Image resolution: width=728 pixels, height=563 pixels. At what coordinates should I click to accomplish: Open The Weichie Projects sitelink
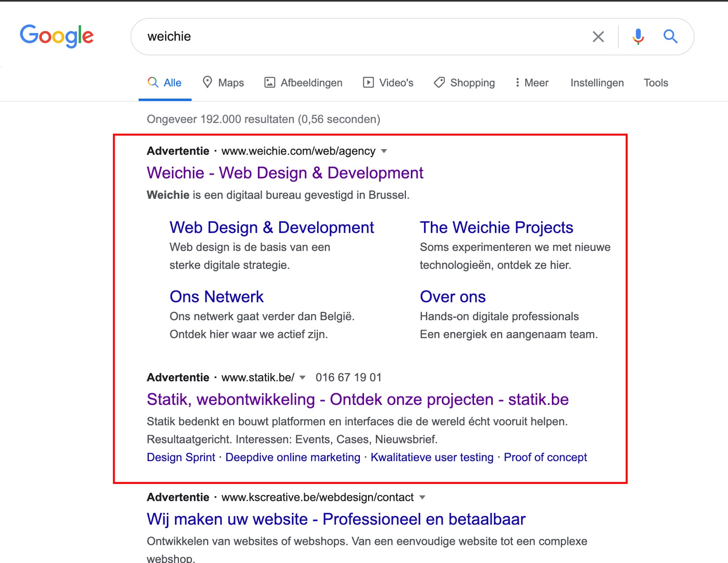[496, 227]
